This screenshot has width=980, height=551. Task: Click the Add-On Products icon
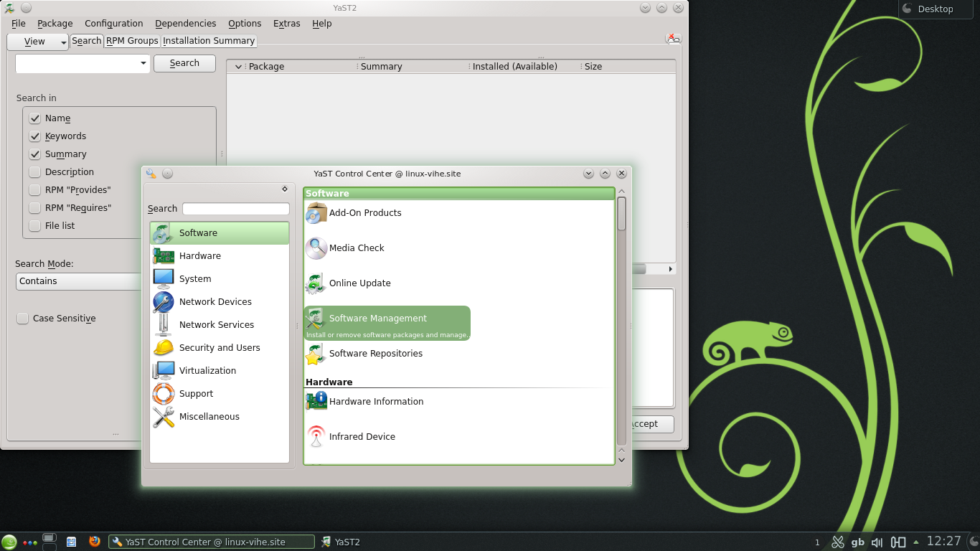click(316, 213)
